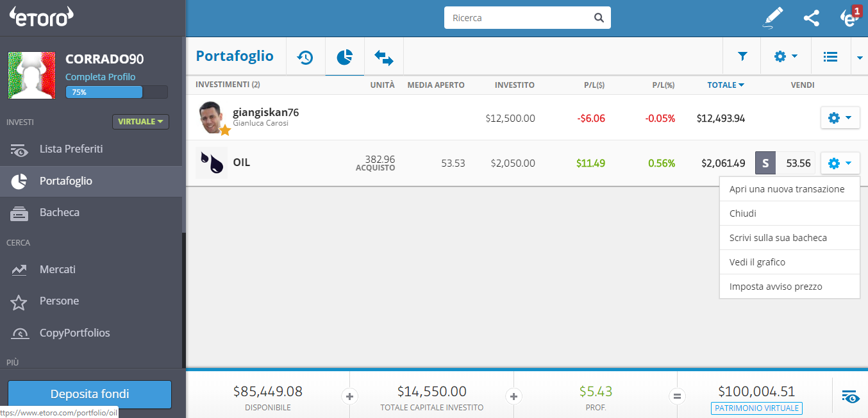Expand the VIRTUALE account dropdown
The image size is (868, 418).
tap(140, 121)
